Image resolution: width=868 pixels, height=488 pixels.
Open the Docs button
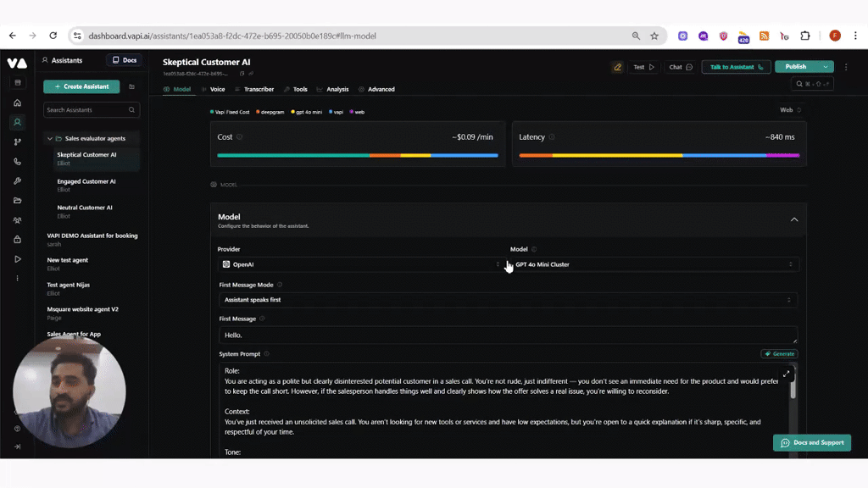click(124, 60)
